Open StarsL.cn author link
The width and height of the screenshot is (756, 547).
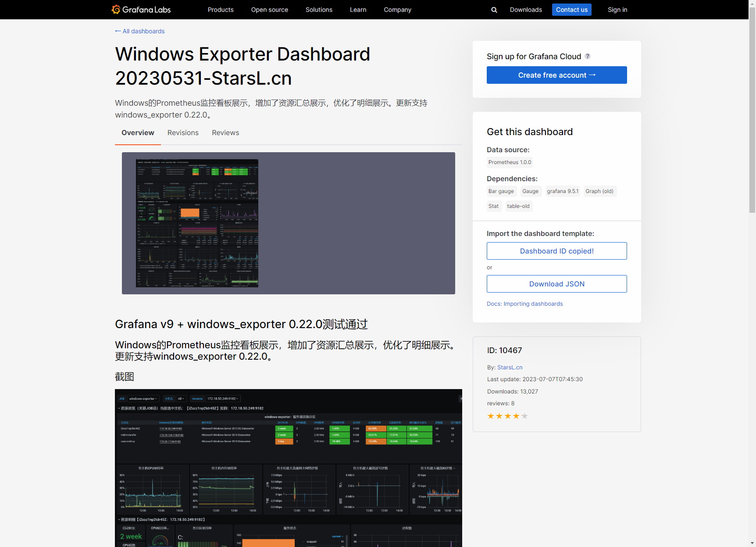[510, 367]
